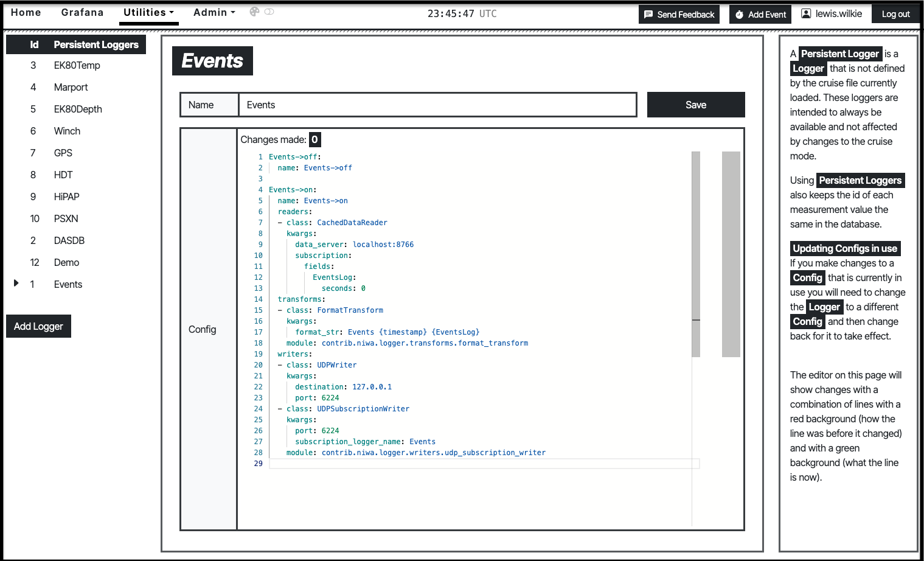Click the Name input field containing Events

[437, 105]
